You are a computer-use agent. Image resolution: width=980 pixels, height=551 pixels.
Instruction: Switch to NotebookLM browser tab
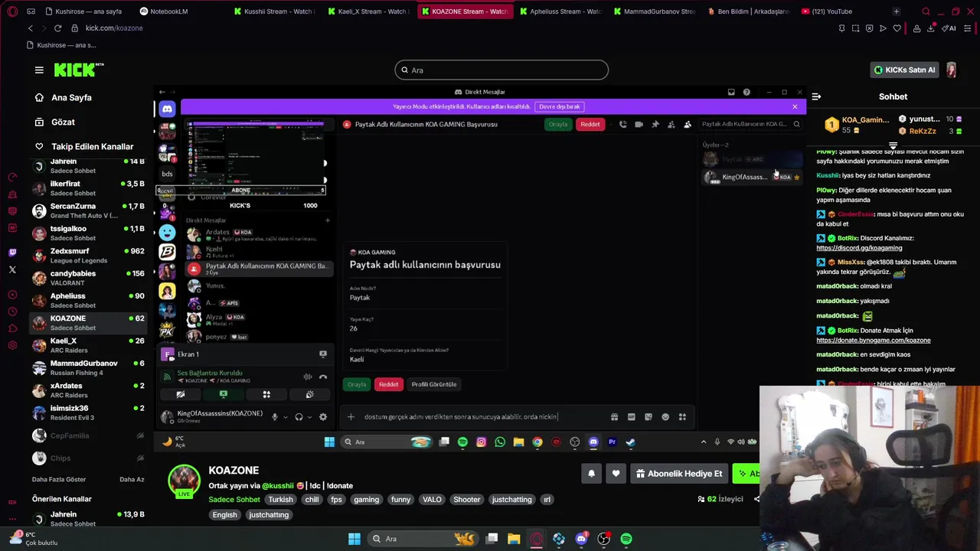[168, 11]
